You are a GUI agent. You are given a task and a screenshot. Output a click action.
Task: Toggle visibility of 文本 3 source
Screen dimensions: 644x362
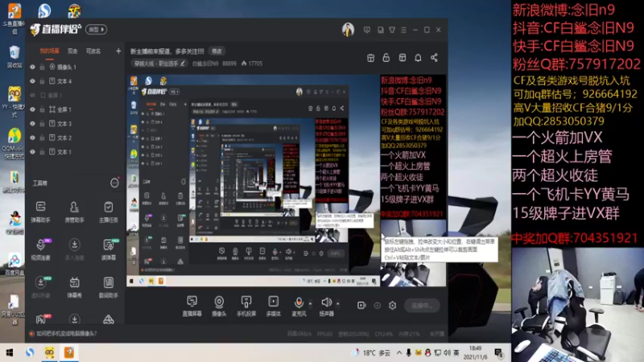(32, 124)
